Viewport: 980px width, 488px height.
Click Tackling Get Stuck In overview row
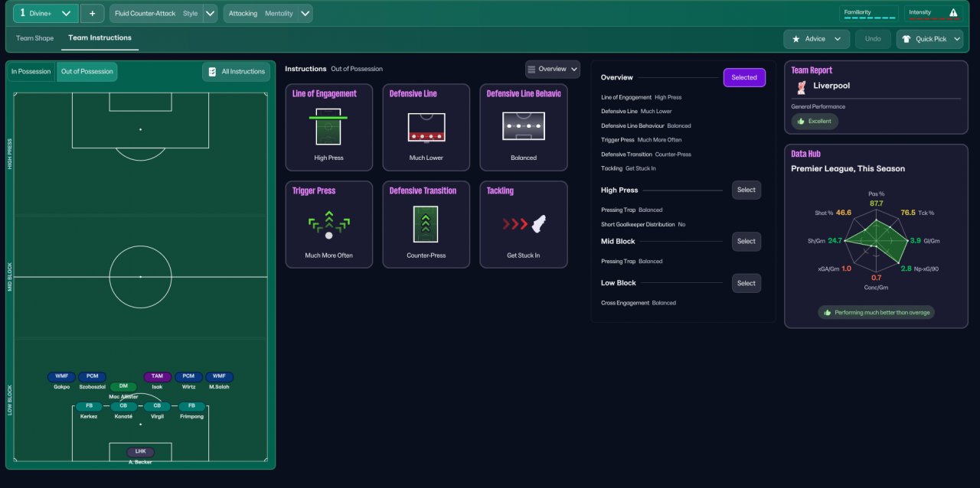629,168
